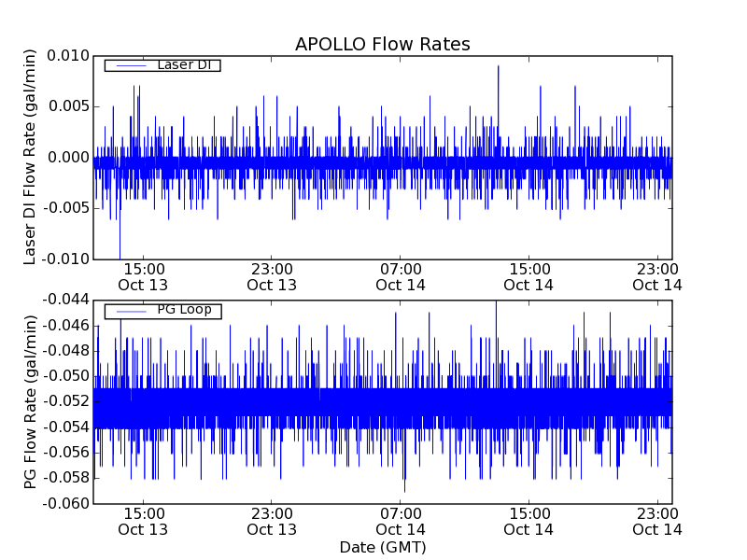The width and height of the screenshot is (747, 560).
Task: Click bottom plot's 23:00 Oct 13 tick label
Action: 272,522
